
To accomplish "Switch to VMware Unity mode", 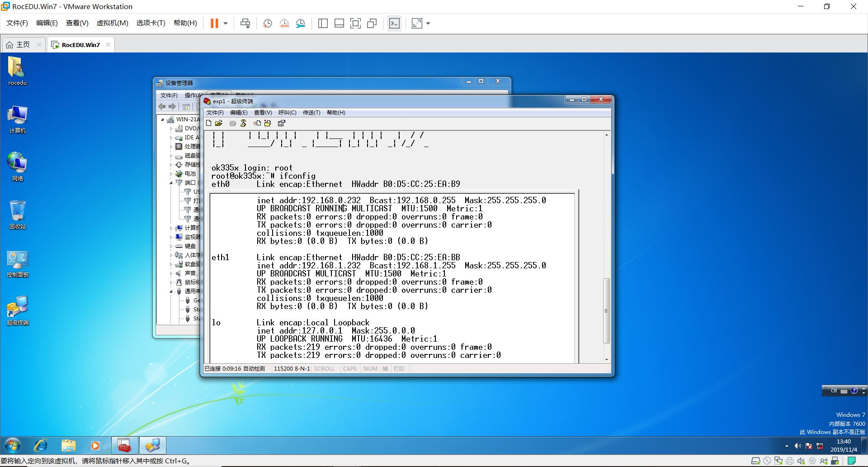I will tap(372, 23).
